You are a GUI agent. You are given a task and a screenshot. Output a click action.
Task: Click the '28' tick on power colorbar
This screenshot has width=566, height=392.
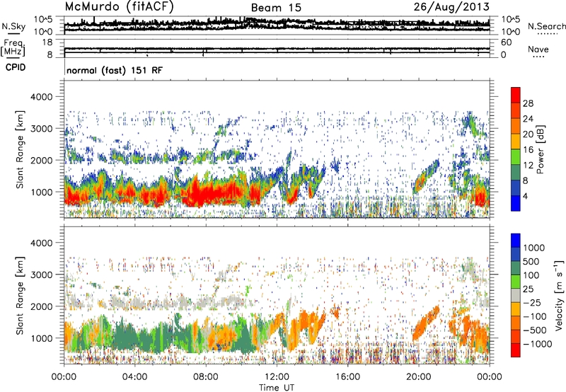[x=528, y=103]
